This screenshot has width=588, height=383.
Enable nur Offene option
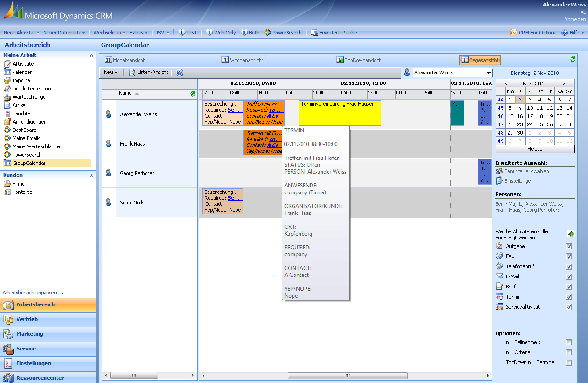click(x=569, y=353)
